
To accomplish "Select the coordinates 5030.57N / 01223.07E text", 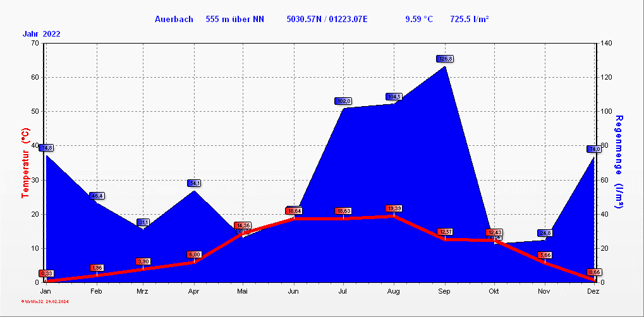I will tap(327, 19).
